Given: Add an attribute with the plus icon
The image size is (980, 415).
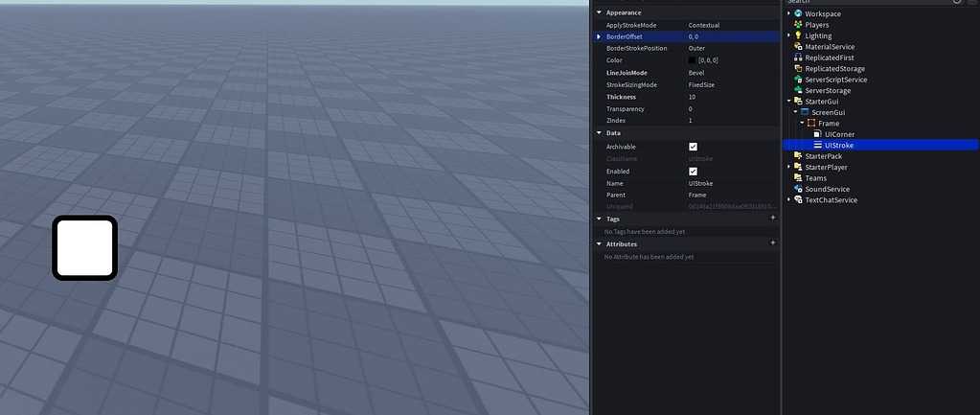Looking at the screenshot, I should (772, 242).
